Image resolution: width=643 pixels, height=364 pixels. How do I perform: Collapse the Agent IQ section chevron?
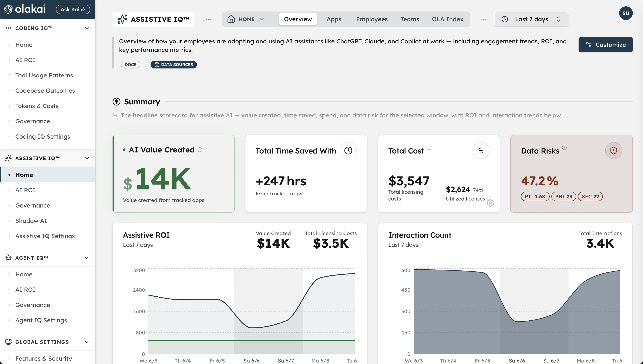point(87,257)
